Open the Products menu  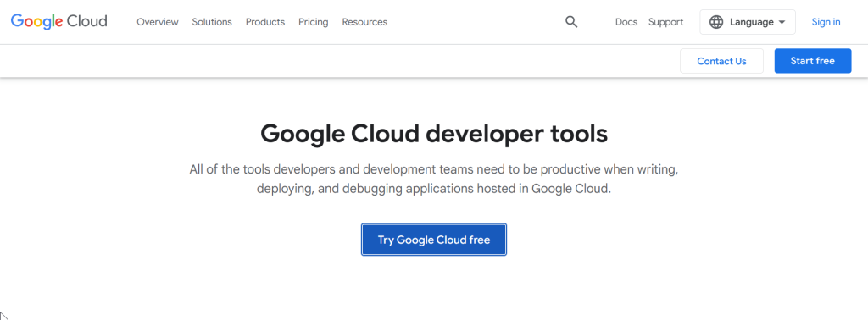pos(265,22)
